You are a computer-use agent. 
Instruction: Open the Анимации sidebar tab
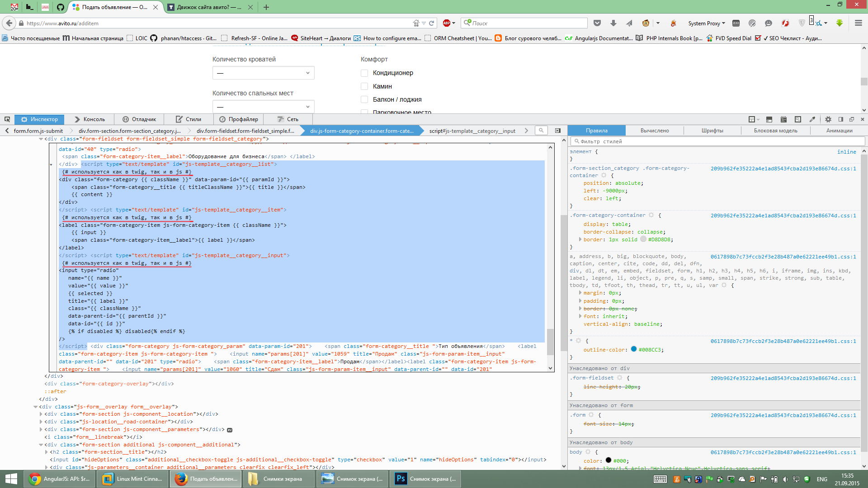[839, 131]
